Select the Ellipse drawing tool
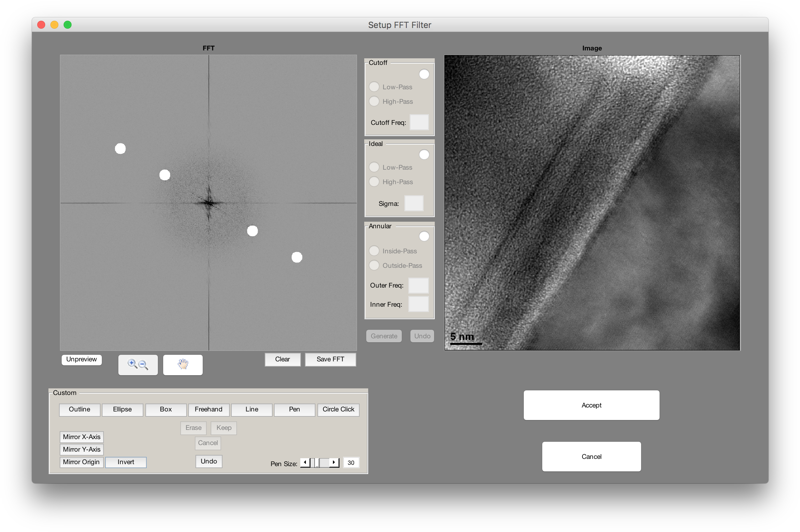This screenshot has height=532, width=800. click(x=122, y=409)
